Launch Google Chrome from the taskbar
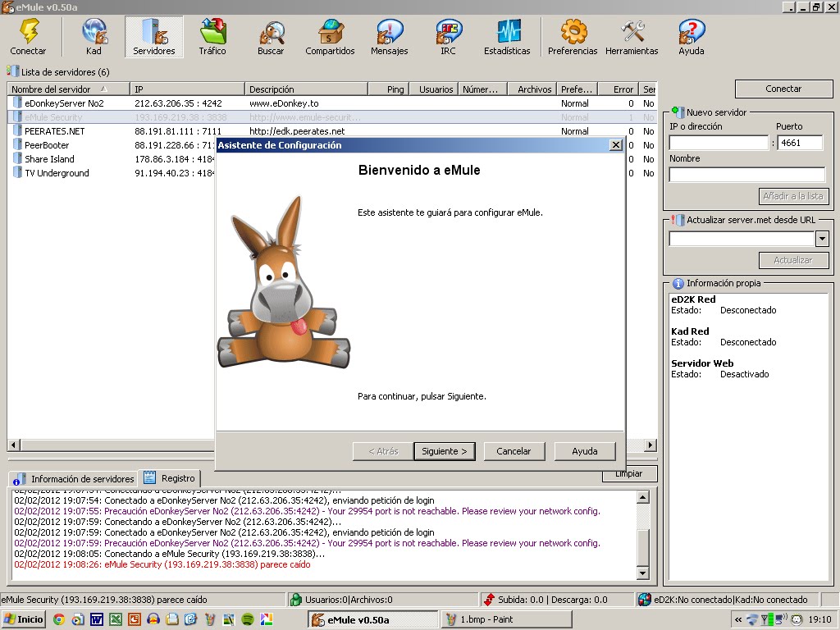Screen dimensions: 840x630 (59, 620)
